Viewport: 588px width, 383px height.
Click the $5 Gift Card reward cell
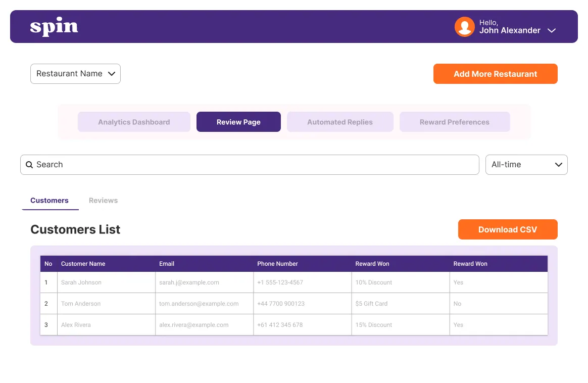[401, 304]
